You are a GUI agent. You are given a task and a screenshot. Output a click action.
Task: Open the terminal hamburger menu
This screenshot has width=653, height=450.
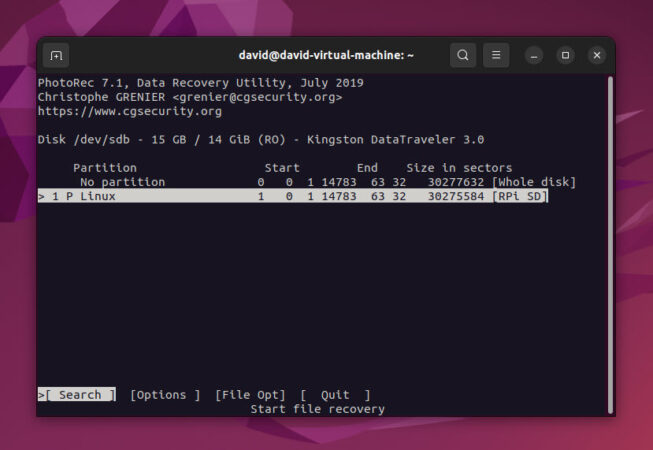point(496,55)
